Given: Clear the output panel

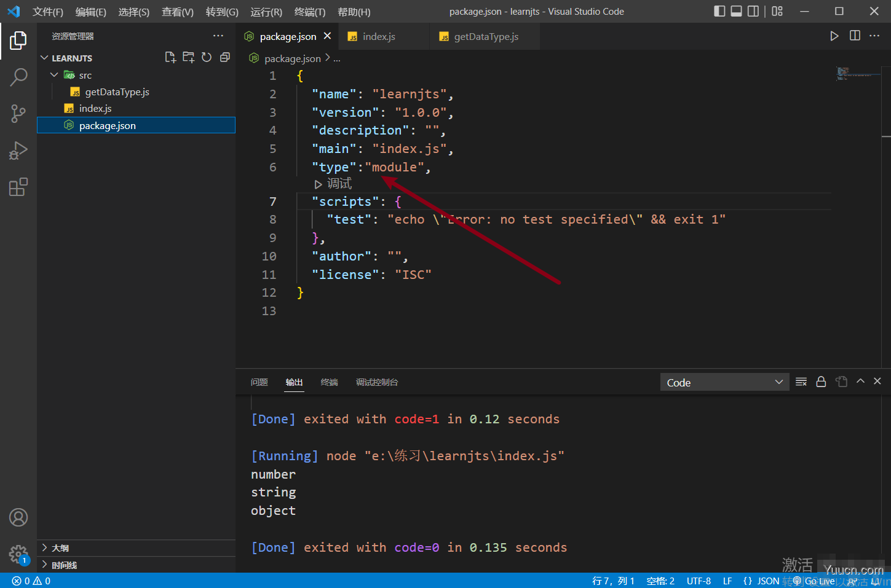Looking at the screenshot, I should [x=801, y=382].
